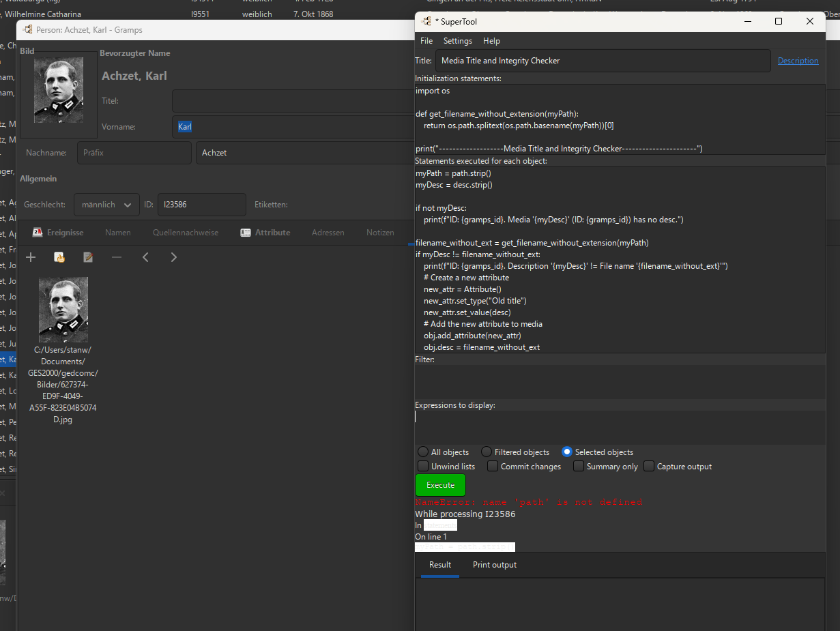
Task: Click the Nachname field containing Achzet
Action: click(x=305, y=153)
